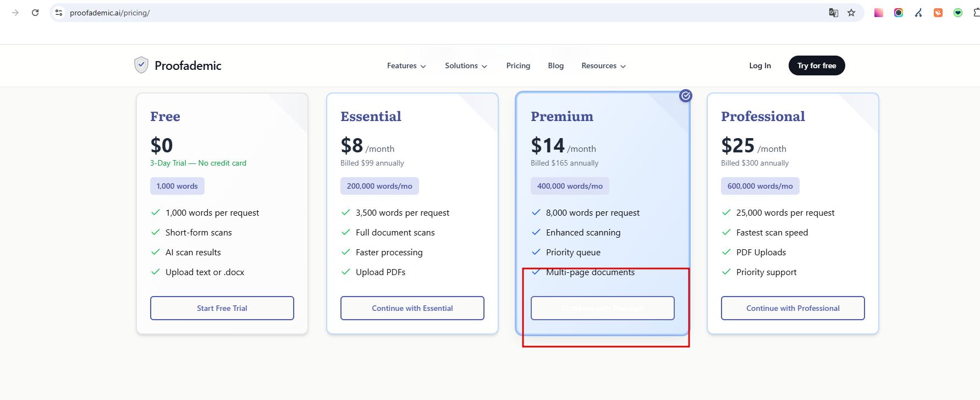Bookmark this page with the star icon
980x400 pixels.
coord(851,13)
